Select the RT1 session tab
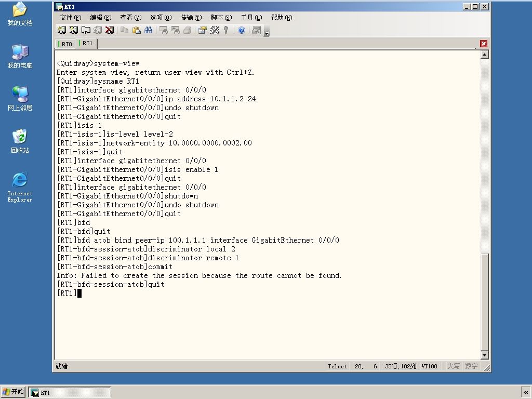 click(x=86, y=44)
